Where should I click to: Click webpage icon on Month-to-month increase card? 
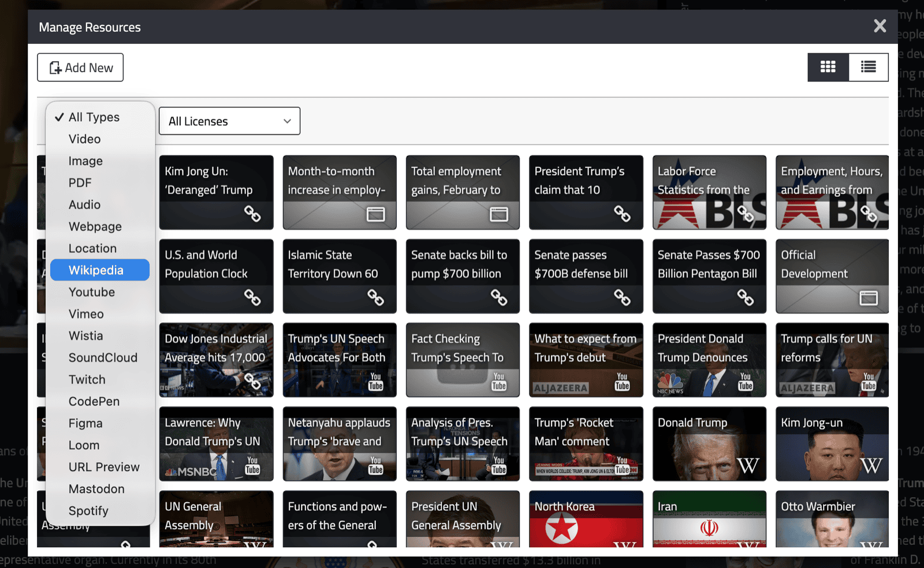(x=375, y=215)
